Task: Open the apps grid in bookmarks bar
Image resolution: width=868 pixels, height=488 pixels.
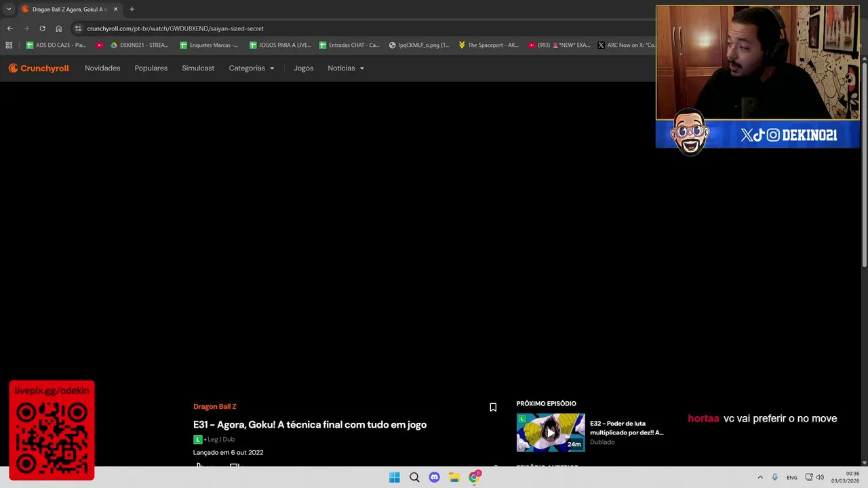Action: [x=9, y=45]
